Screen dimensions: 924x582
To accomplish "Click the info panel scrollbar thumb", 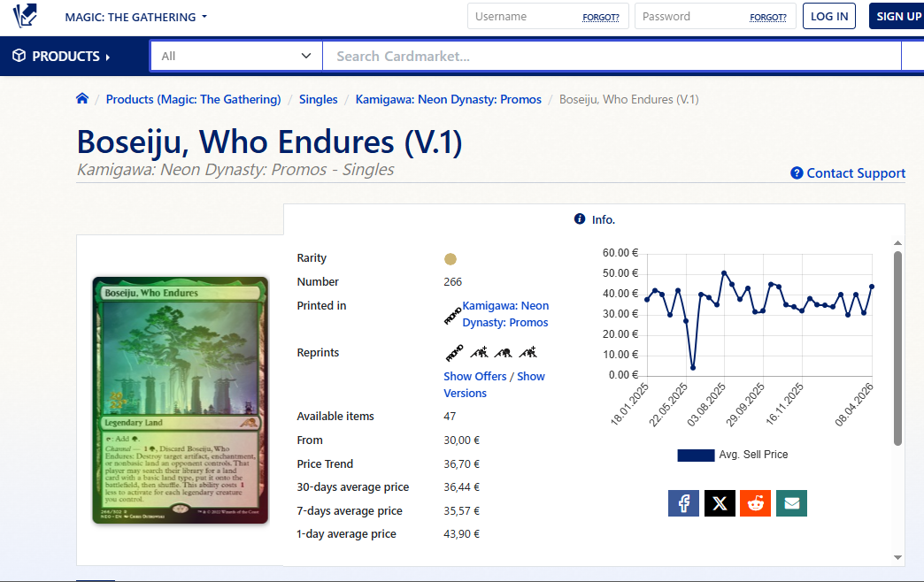I will click(897, 348).
